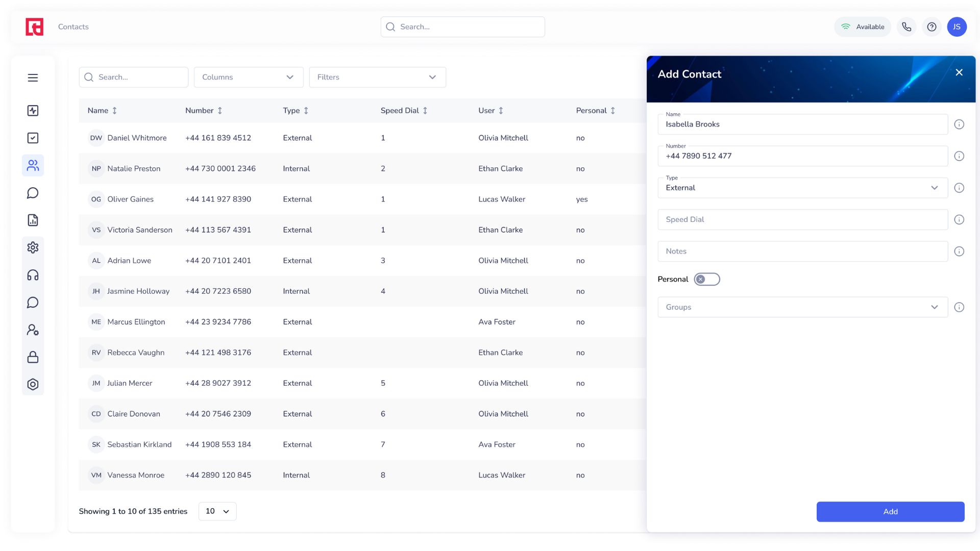
Task: Open the help question mark icon
Action: point(932,27)
